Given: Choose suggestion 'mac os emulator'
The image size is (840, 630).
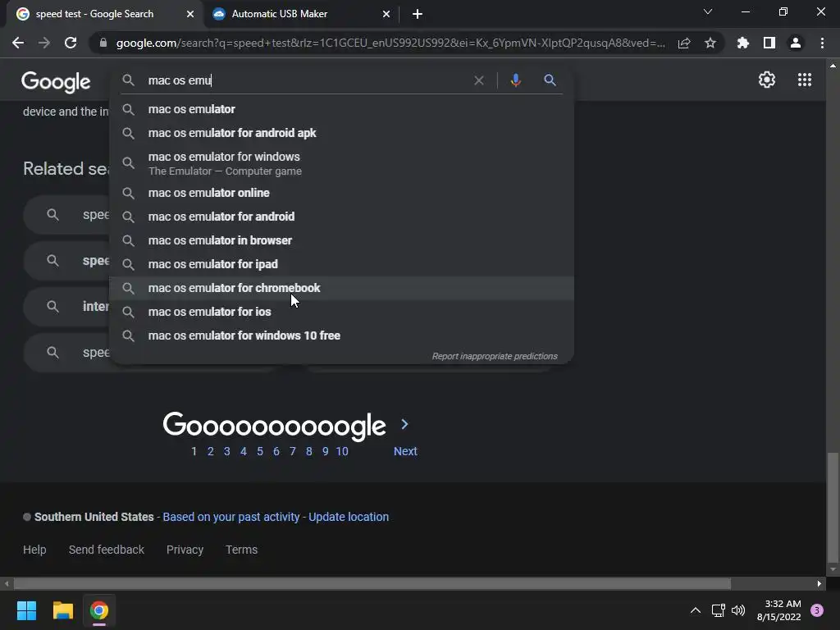Looking at the screenshot, I should pyautogui.click(x=342, y=109).
